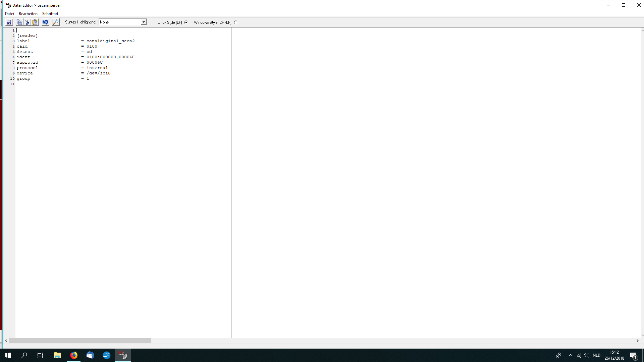Click the Copy icon in toolbar
This screenshot has height=362, width=644.
pos(19,22)
